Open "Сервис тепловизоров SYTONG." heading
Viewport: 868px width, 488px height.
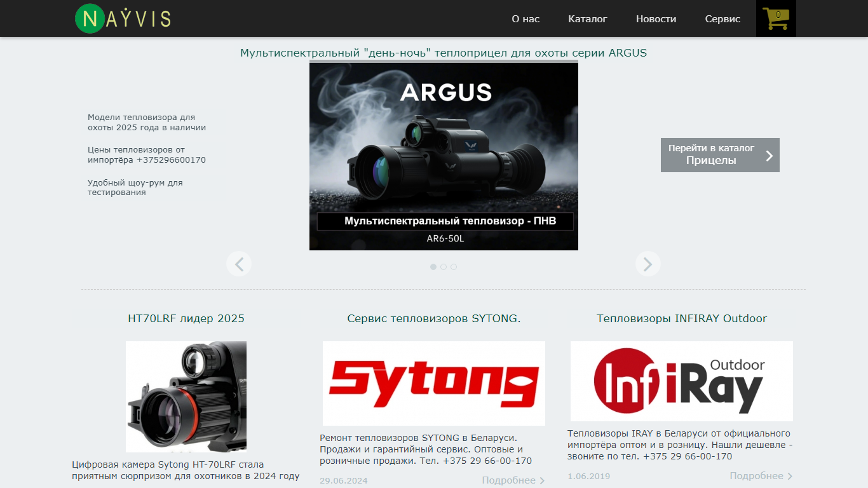(434, 318)
